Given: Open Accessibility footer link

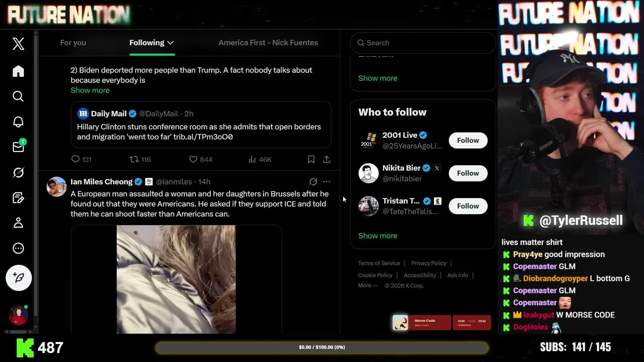Looking at the screenshot, I should (420, 275).
